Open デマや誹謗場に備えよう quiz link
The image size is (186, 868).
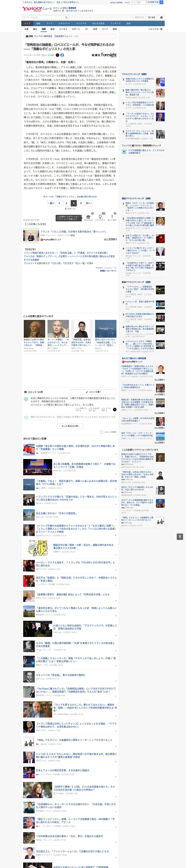[146, 152]
